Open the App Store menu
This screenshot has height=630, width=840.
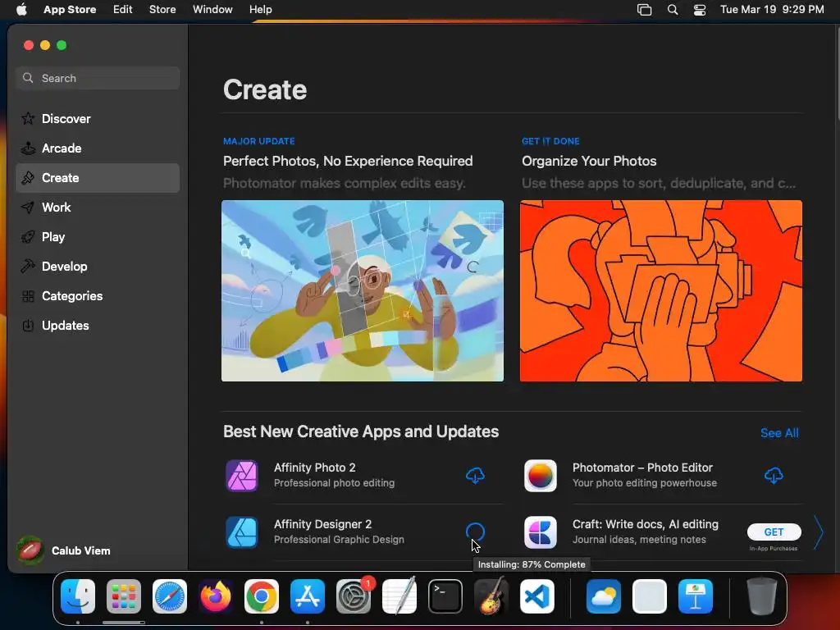click(70, 10)
